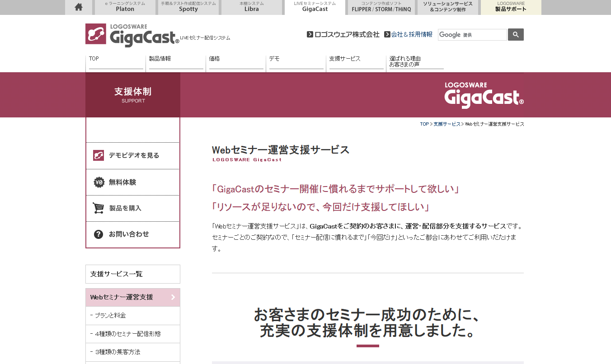Open 支援サービス一覧 sidebar box
Viewport: 611px width, 364px height.
133,274
